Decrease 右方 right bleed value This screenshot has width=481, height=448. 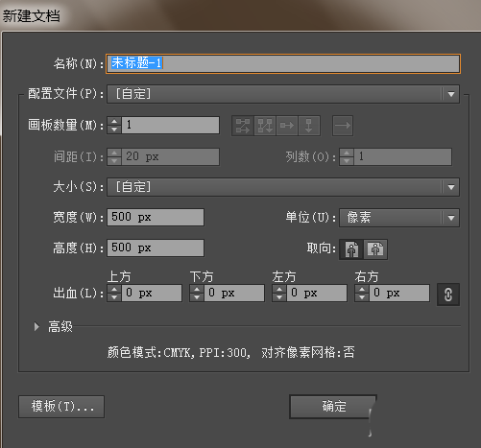coord(362,297)
